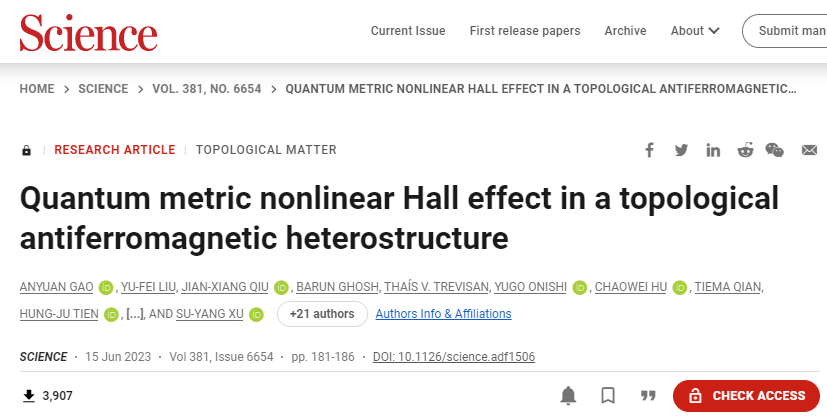
Task: Bookmark this article icon
Action: (x=608, y=395)
